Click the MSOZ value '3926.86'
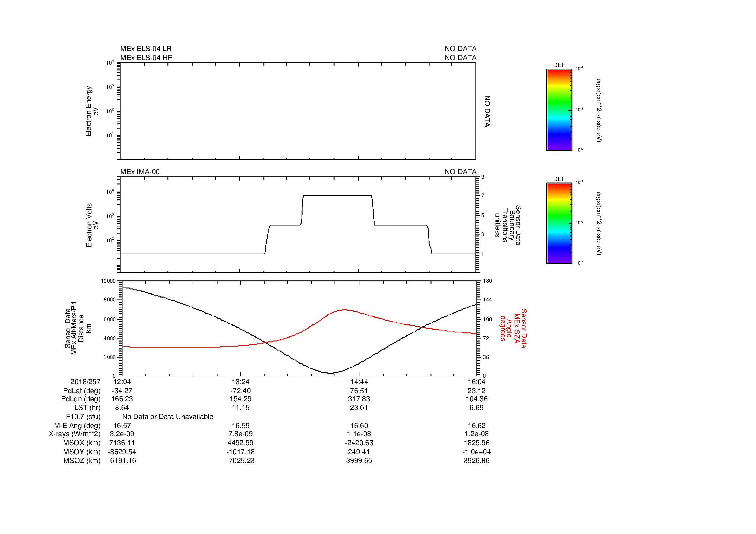The width and height of the screenshot is (756, 534). pyautogui.click(x=476, y=461)
